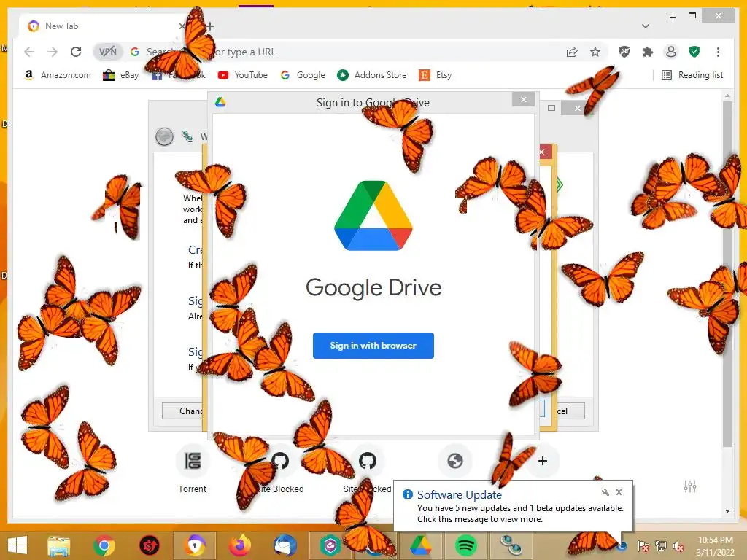Click the browser forward arrow
This screenshot has width=747, height=560.
click(53, 52)
